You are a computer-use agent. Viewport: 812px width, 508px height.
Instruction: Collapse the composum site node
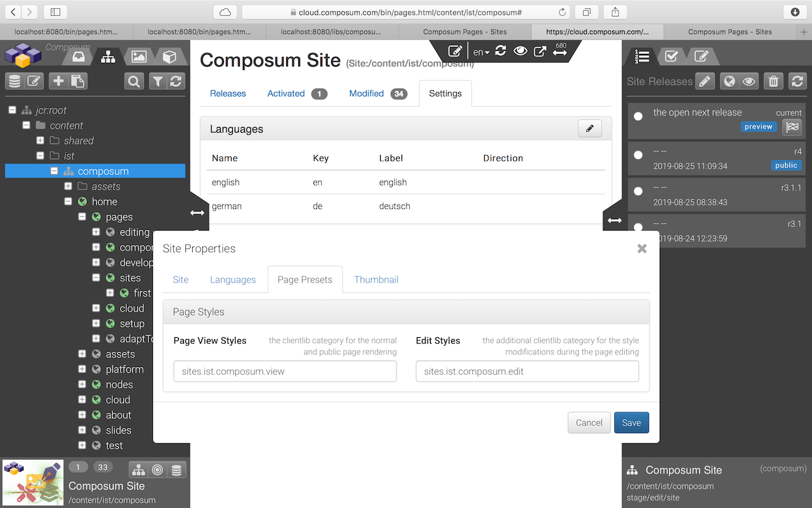(x=54, y=171)
